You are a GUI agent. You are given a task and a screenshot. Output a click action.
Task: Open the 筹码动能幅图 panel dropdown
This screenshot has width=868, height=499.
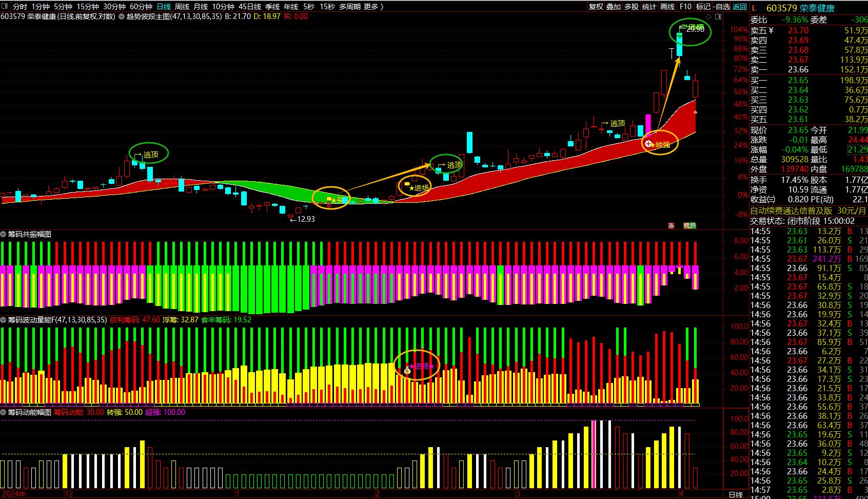point(3,412)
